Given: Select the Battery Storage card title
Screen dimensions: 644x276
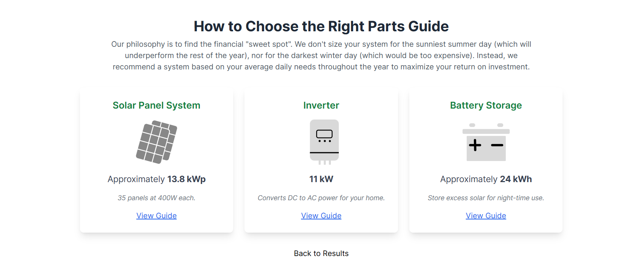Looking at the screenshot, I should click(x=486, y=105).
